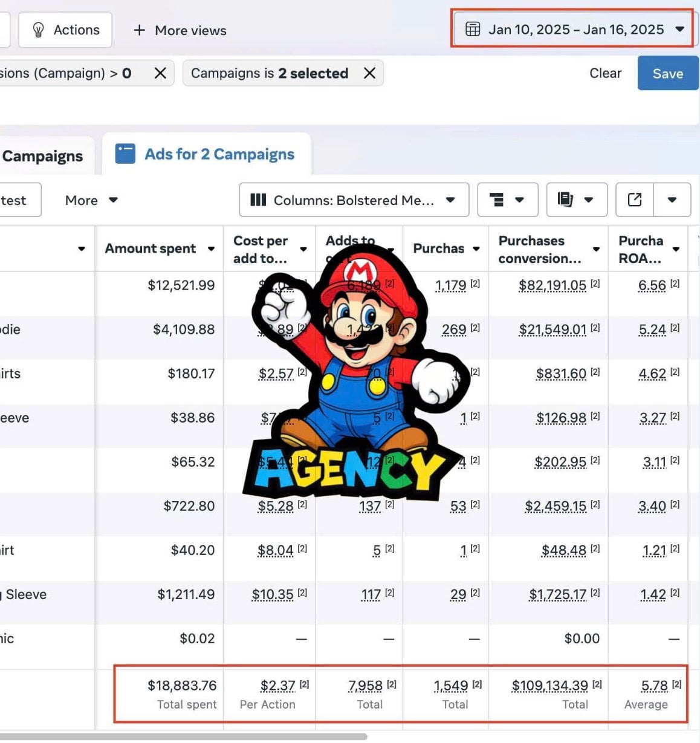Click the 5.78 average ROAS total

coord(654,686)
